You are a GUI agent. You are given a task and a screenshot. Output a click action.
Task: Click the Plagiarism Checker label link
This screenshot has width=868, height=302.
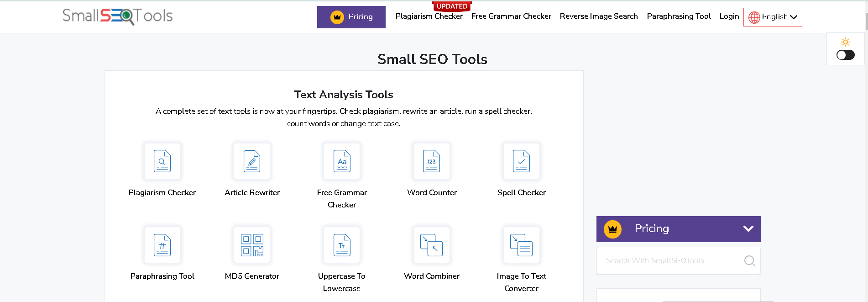click(162, 192)
